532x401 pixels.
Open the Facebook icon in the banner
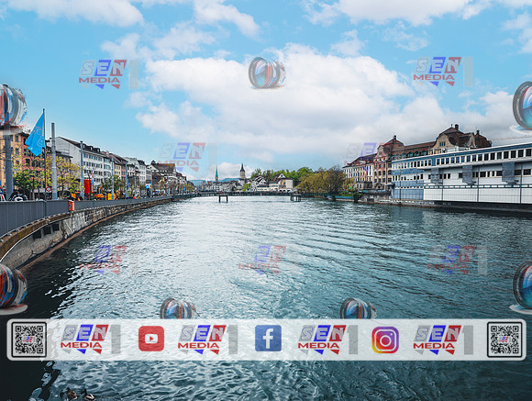point(268,339)
